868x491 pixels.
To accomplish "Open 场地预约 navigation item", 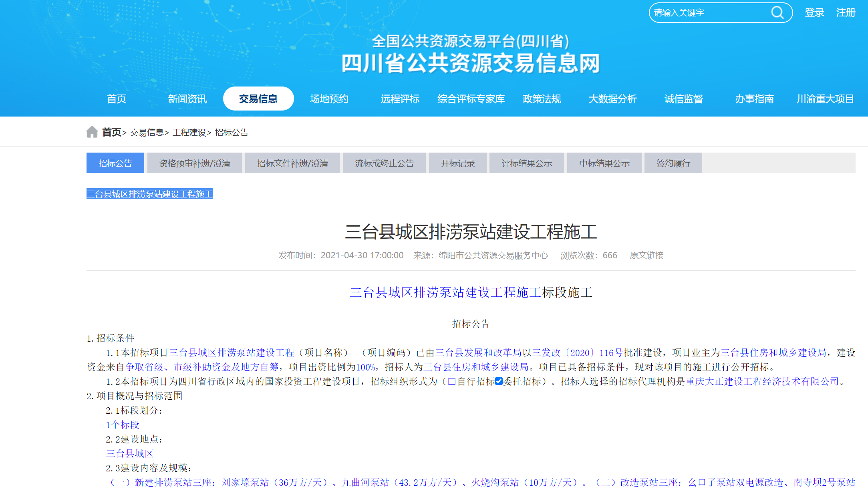I will coord(329,99).
